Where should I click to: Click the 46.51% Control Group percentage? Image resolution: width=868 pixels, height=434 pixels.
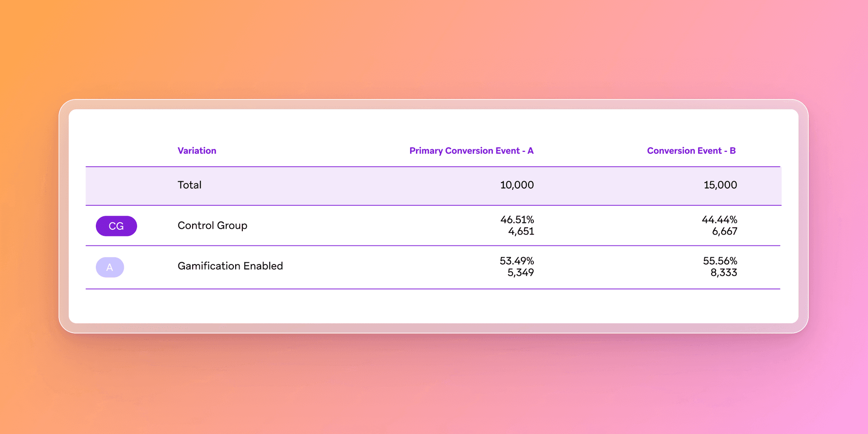pos(517,220)
